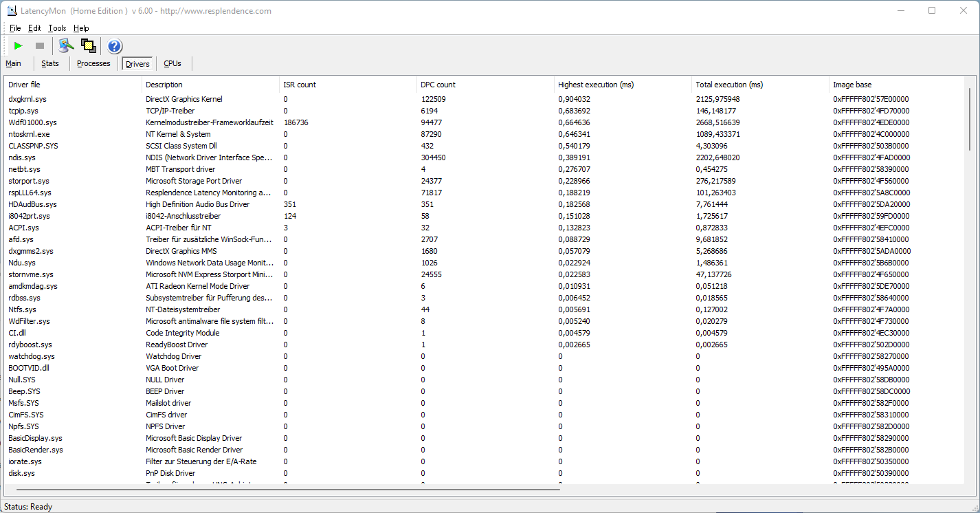Select the Wdf01000.sys driver row
Image resolution: width=980 pixels, height=513 pixels.
click(32, 122)
